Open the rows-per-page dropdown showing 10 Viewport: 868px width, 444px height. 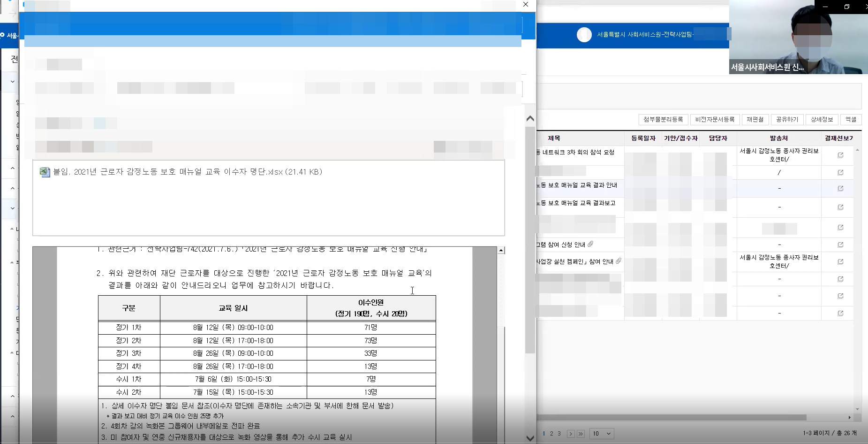point(602,434)
